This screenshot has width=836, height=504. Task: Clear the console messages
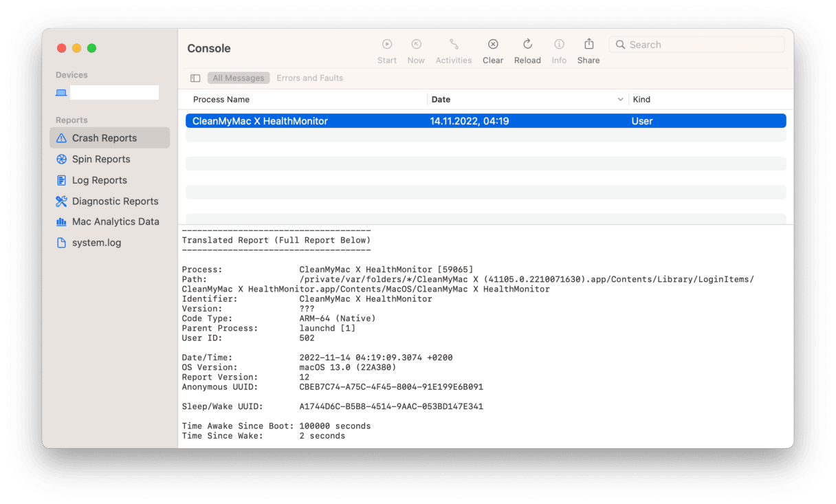[493, 45]
